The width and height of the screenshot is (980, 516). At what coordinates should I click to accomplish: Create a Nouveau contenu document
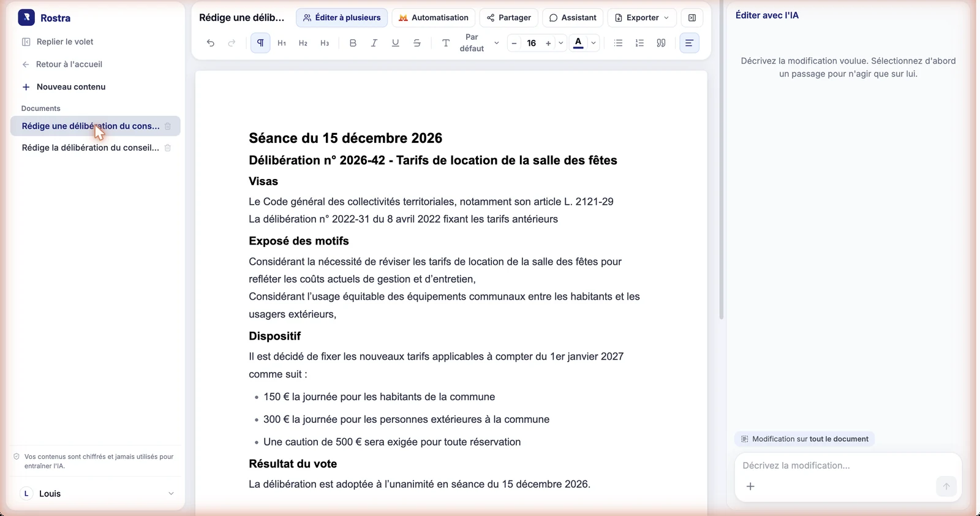coord(64,87)
